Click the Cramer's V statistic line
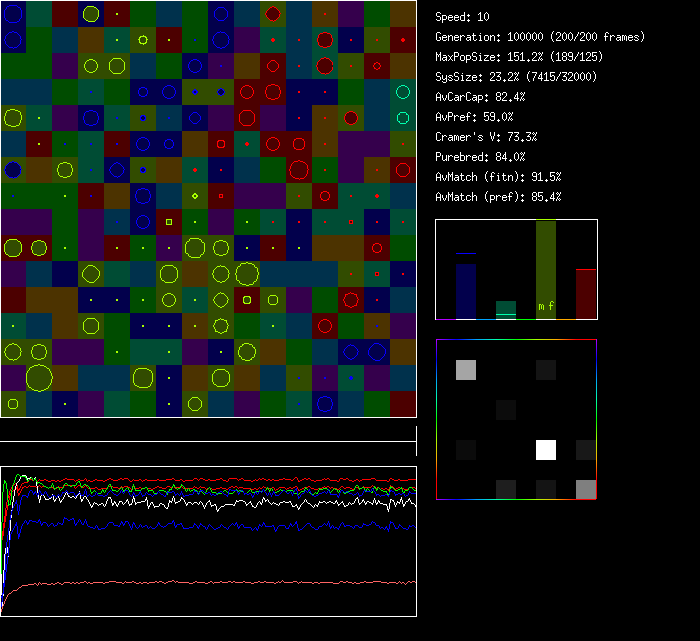This screenshot has width=700, height=641. (486, 137)
